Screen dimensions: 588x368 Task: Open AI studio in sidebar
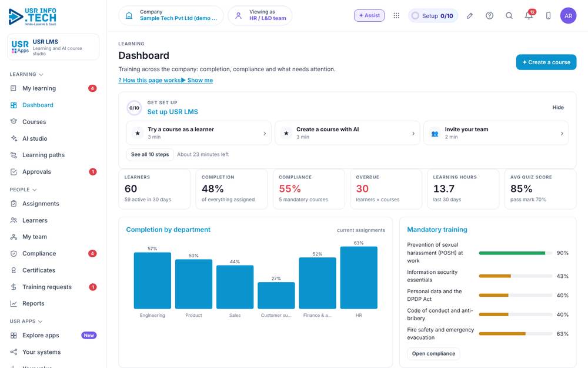54,138
